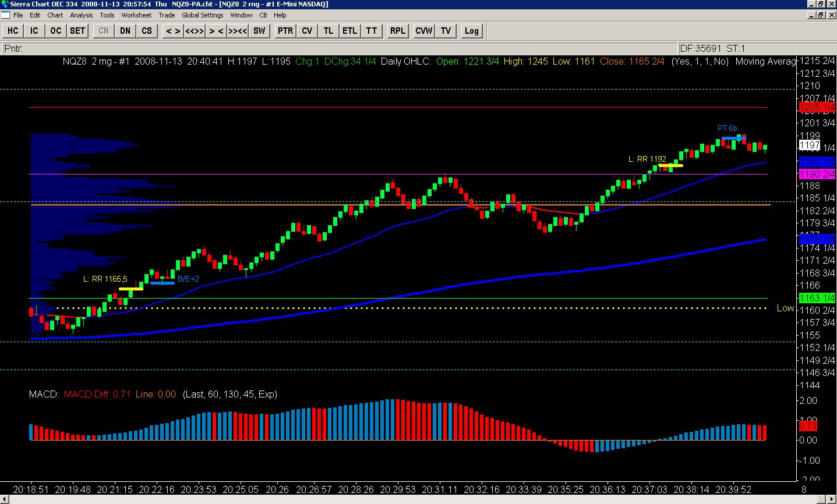Click the CVW toolbar button
The image size is (837, 504).
tap(424, 31)
